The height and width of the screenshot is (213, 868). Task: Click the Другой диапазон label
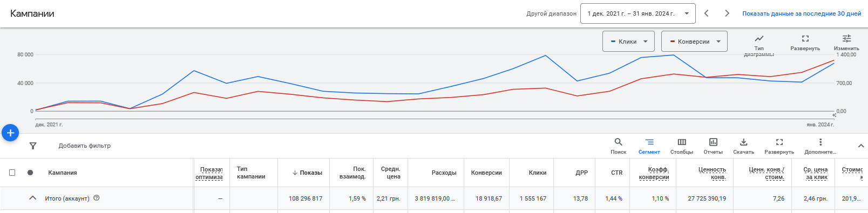pos(551,13)
